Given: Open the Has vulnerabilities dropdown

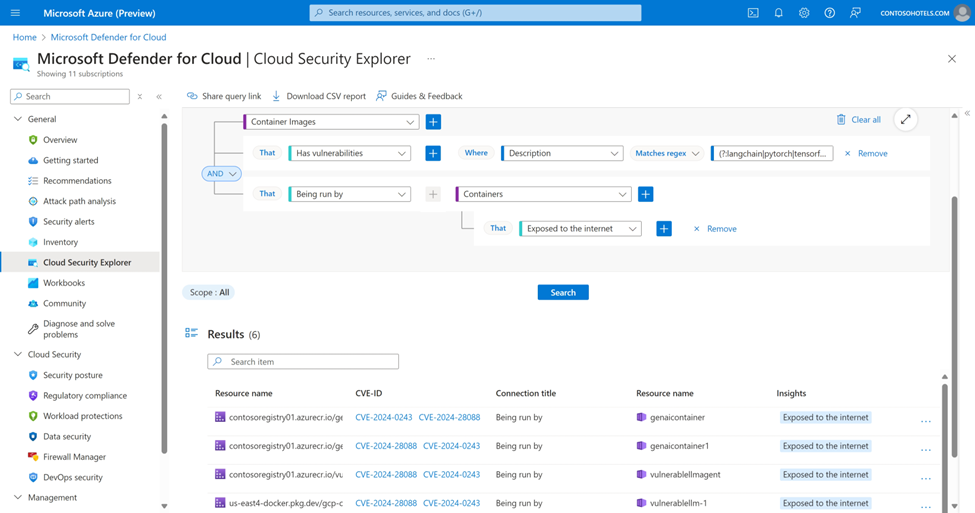Looking at the screenshot, I should pos(350,153).
